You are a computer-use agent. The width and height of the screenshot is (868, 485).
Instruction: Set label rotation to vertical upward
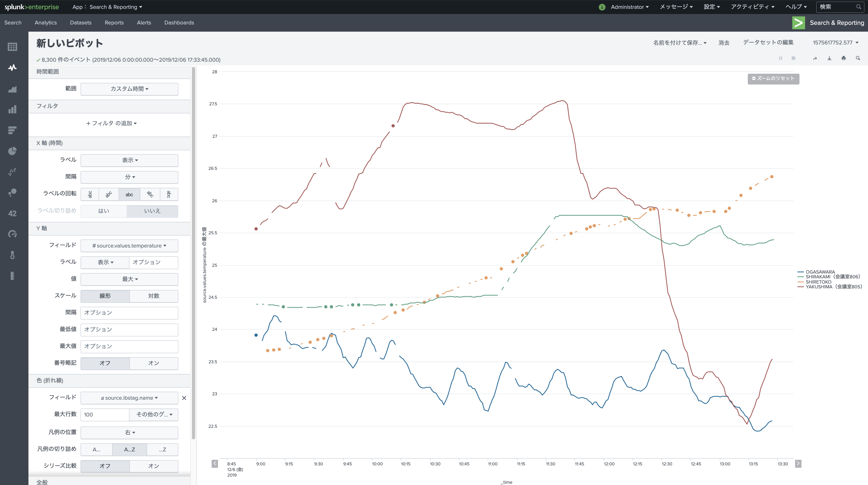pos(90,194)
